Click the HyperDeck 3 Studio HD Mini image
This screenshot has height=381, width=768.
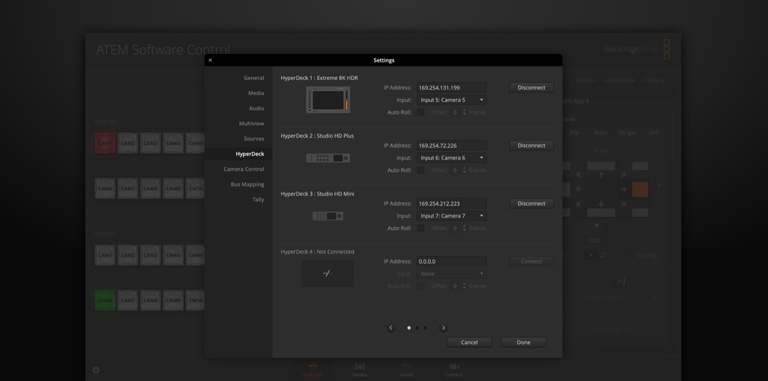click(x=328, y=216)
